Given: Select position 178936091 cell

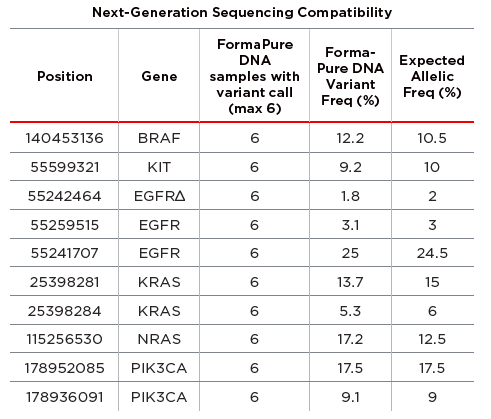Looking at the screenshot, I should pos(65,397).
